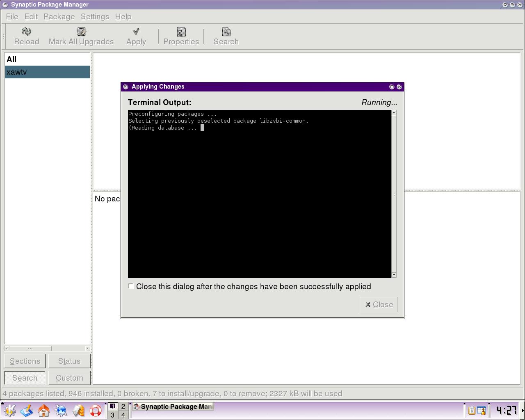Click the Close button in Applying Changes
Image resolution: width=525 pixels, height=420 pixels.
pyautogui.click(x=379, y=304)
